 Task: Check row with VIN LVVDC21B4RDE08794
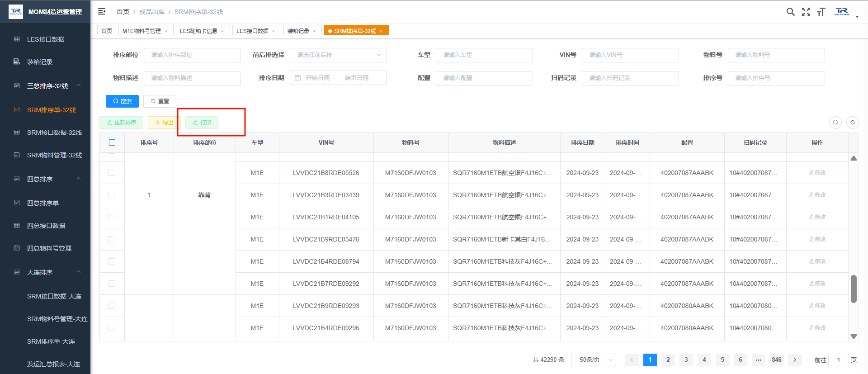[111, 261]
